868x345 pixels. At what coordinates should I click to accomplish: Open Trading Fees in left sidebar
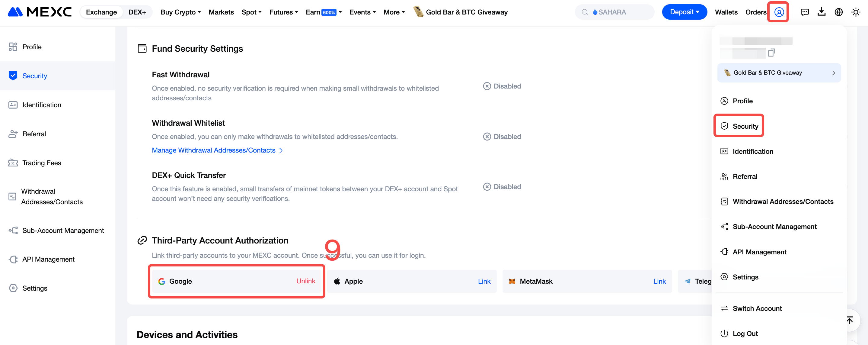[41, 163]
